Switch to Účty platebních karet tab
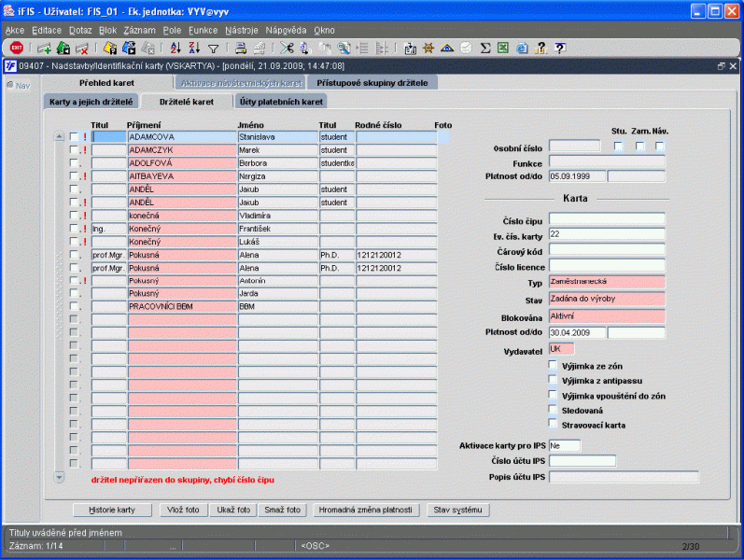This screenshot has width=744, height=560. [281, 102]
